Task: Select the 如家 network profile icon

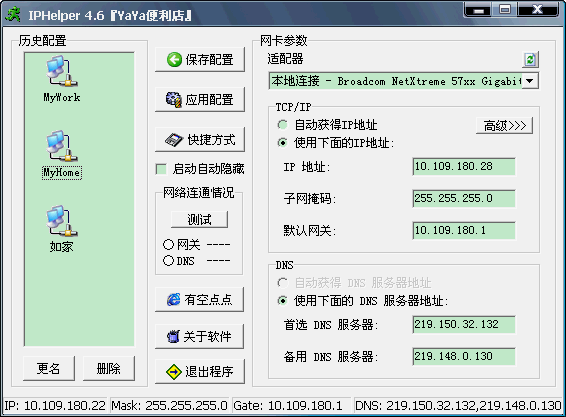Action: (62, 221)
